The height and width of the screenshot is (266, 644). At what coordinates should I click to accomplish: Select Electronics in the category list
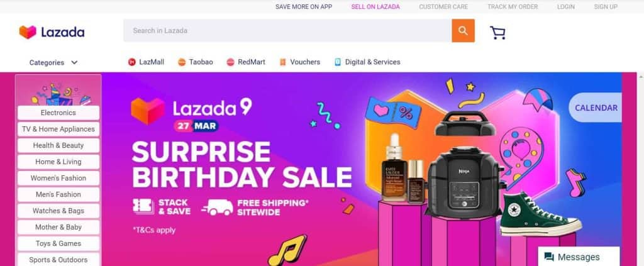[x=58, y=113]
